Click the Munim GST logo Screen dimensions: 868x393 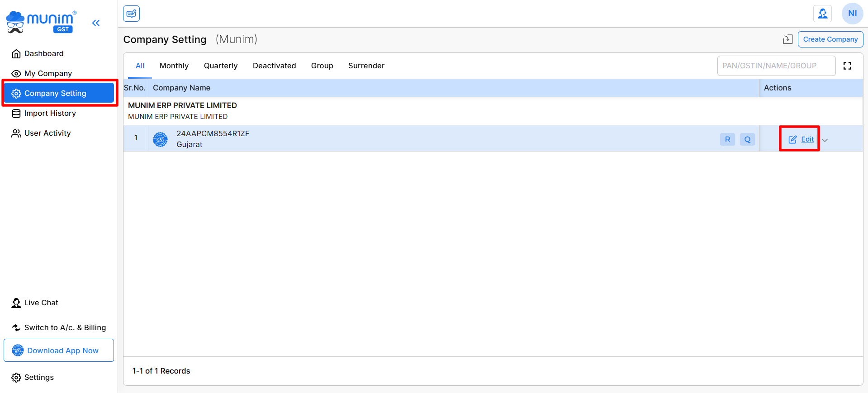(41, 22)
